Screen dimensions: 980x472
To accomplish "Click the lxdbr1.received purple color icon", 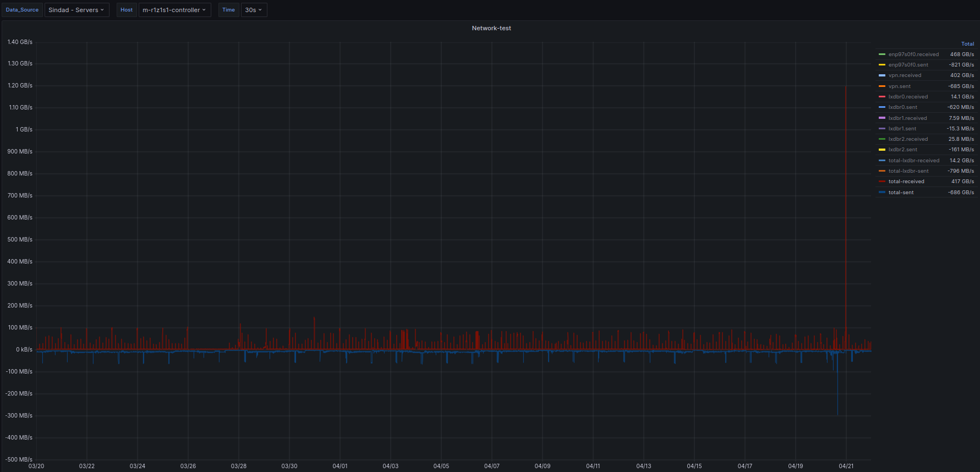I will (882, 118).
